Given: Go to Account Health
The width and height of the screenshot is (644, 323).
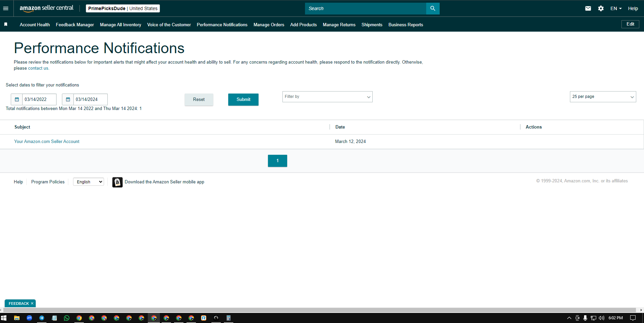Looking at the screenshot, I should click(x=35, y=25).
